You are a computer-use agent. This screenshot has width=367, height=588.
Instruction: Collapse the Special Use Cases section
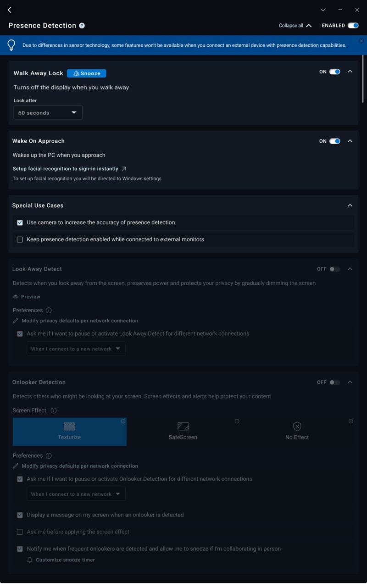(x=350, y=205)
